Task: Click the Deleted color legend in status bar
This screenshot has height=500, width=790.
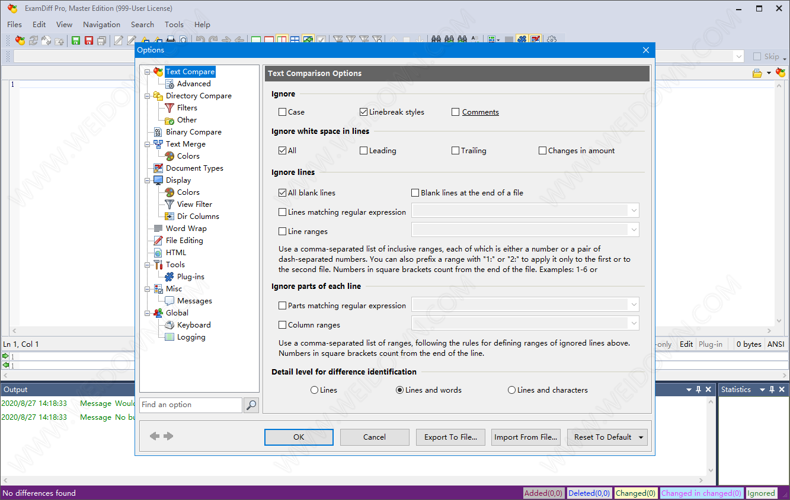Action: 589,493
